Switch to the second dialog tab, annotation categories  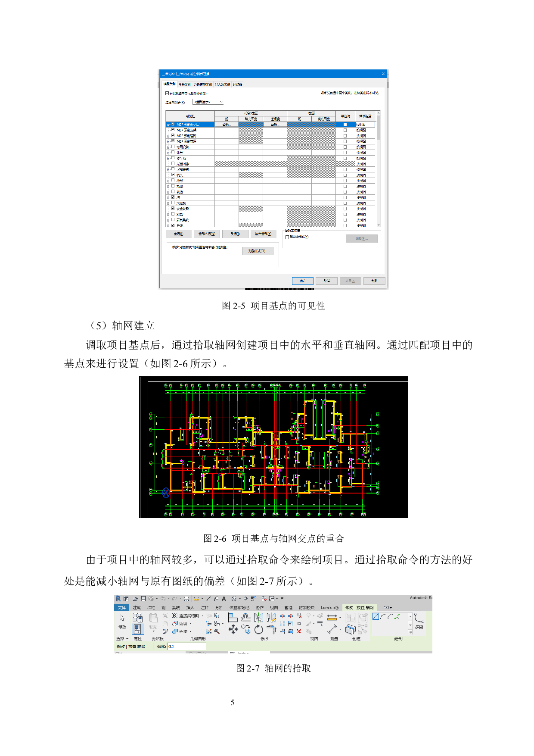tap(184, 84)
